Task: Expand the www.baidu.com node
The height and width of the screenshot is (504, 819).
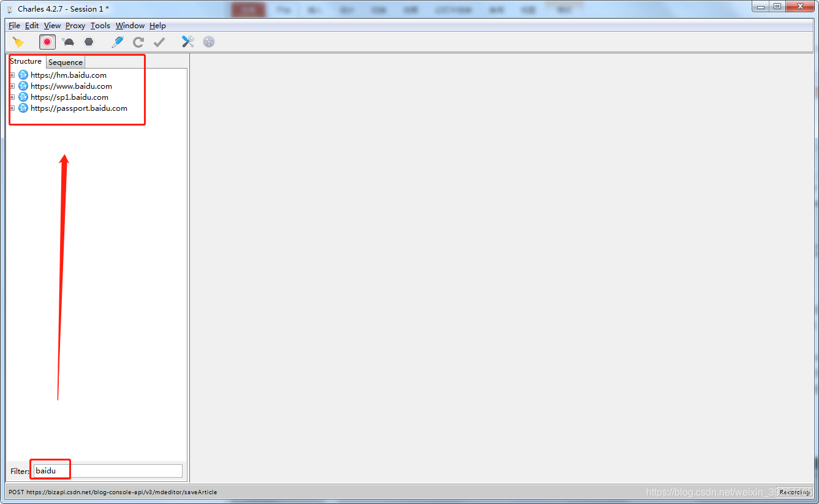Action: click(x=12, y=86)
